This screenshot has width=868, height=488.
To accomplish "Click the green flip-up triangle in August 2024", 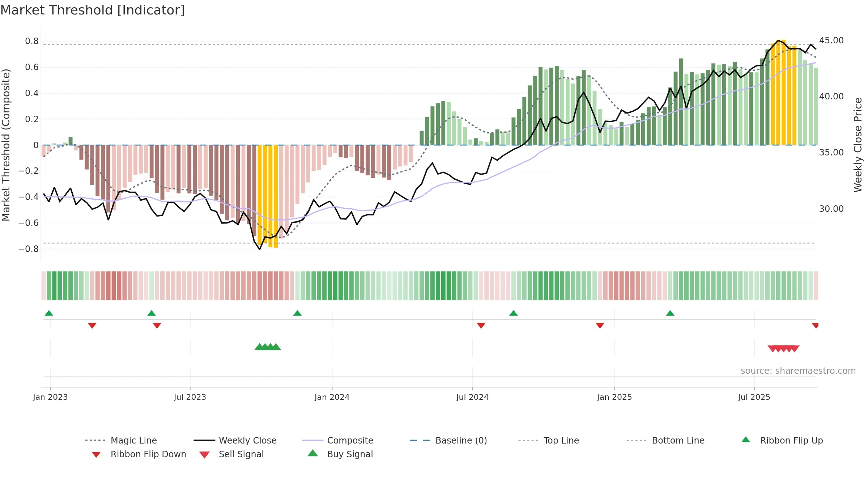I will pos(513,313).
